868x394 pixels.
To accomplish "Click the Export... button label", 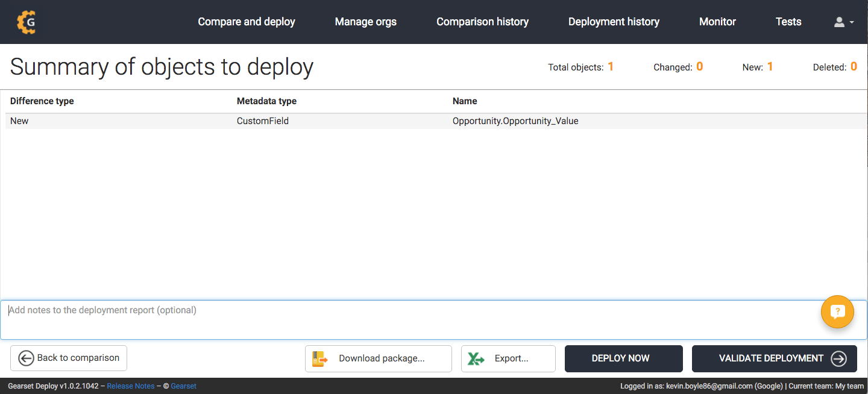I will pos(511,358).
